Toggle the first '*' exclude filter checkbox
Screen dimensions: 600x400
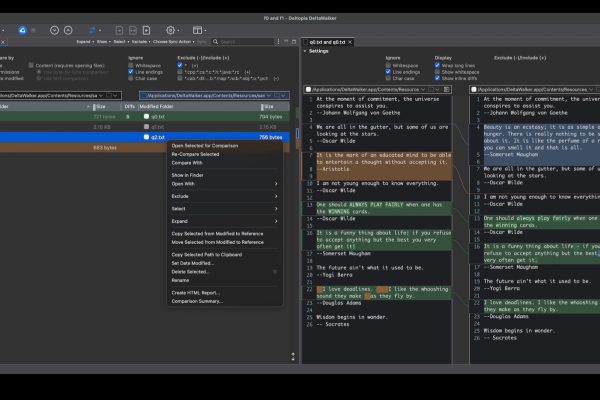point(180,65)
